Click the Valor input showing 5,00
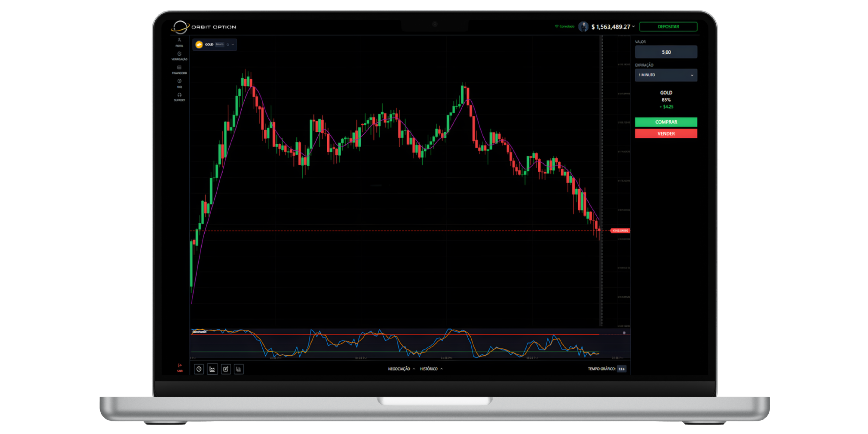 coord(666,52)
